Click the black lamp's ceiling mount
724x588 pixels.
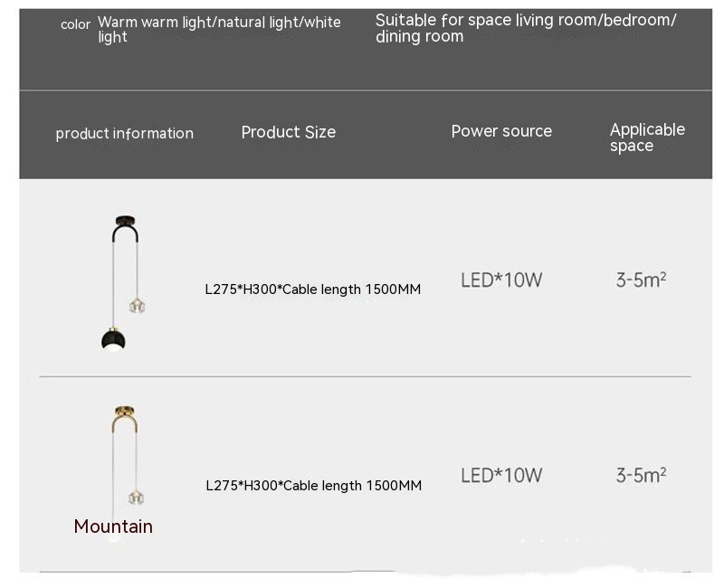tap(125, 222)
